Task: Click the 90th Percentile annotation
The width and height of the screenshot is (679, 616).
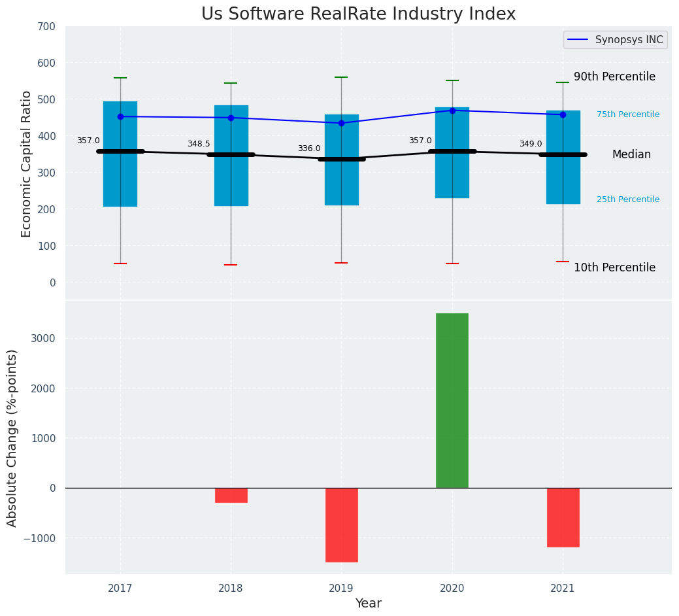Action: pyautogui.click(x=614, y=77)
